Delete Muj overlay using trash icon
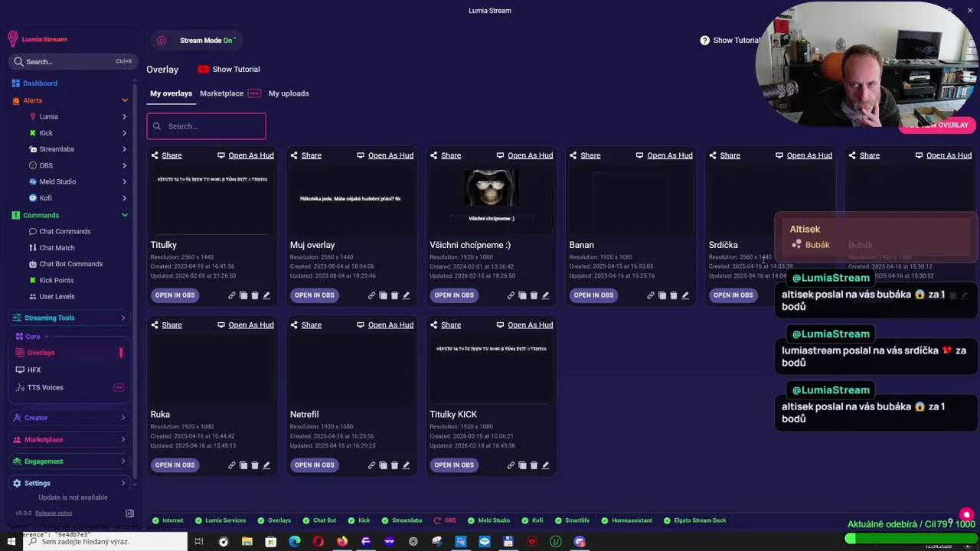Image resolution: width=980 pixels, height=551 pixels. pyautogui.click(x=394, y=295)
